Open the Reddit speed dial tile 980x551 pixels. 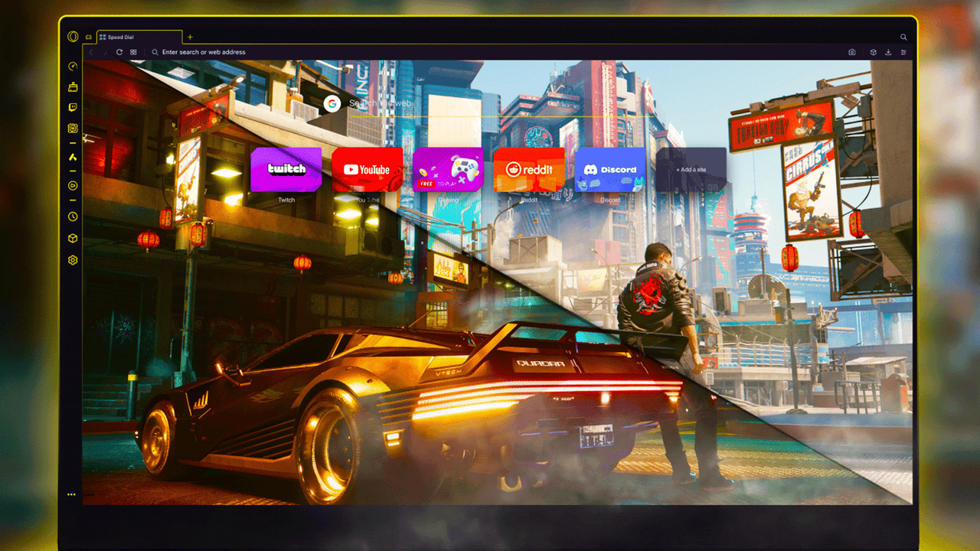[529, 169]
